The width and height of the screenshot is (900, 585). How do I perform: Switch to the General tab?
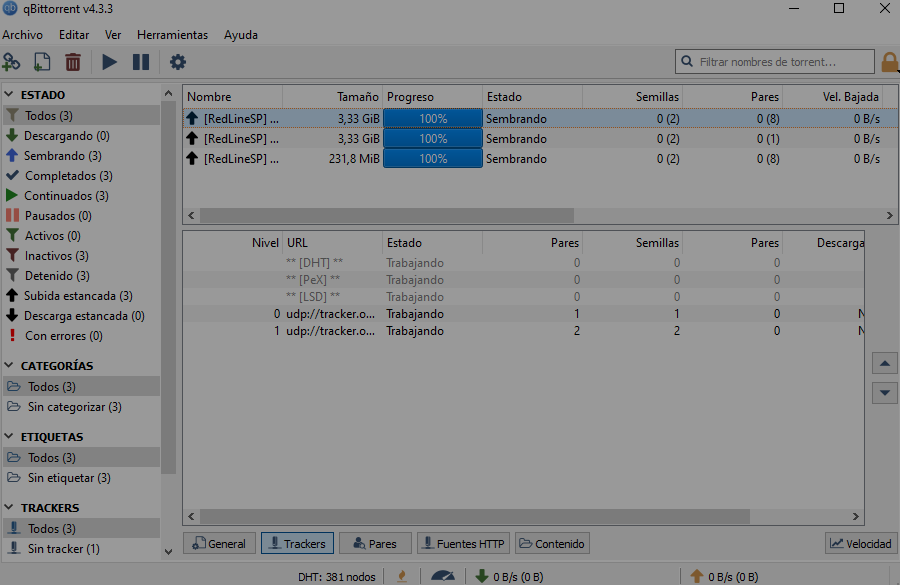coord(219,544)
